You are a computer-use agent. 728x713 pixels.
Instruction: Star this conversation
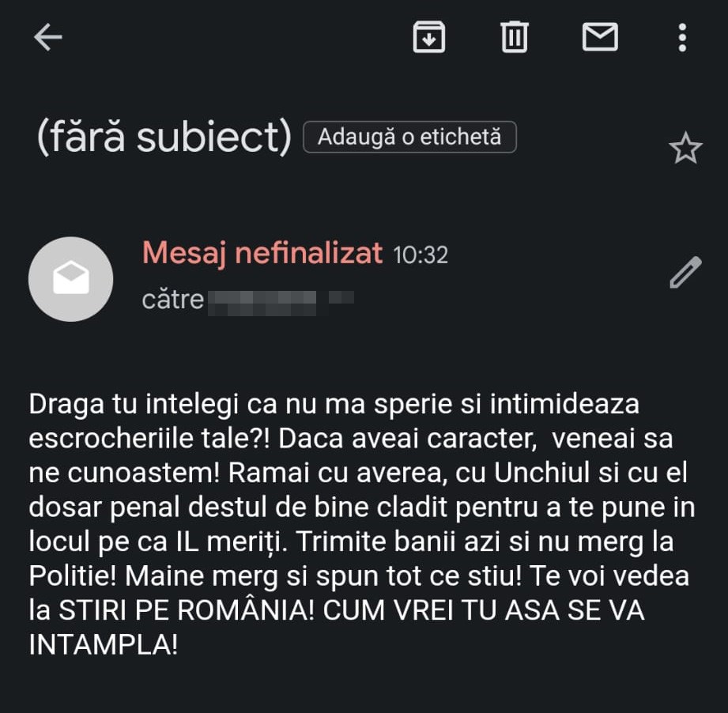(x=685, y=148)
